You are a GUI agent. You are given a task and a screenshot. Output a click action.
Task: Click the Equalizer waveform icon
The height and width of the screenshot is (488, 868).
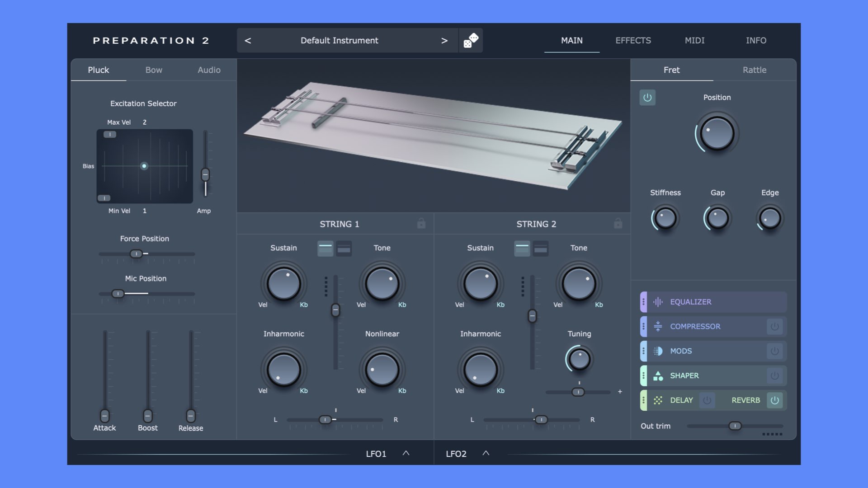pyautogui.click(x=658, y=302)
